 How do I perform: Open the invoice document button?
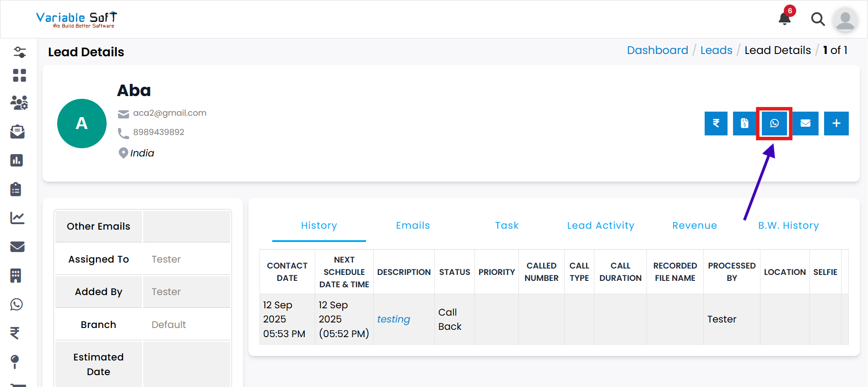pyautogui.click(x=744, y=124)
